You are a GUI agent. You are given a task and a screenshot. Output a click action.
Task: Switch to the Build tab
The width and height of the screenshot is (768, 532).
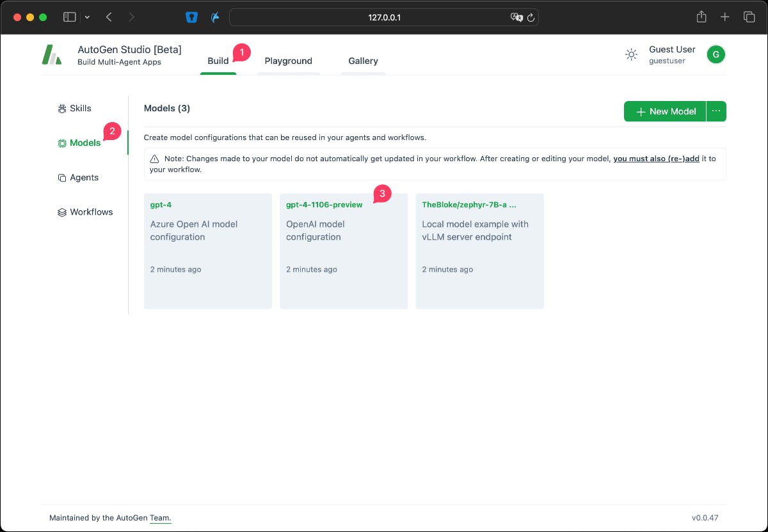[x=218, y=61]
